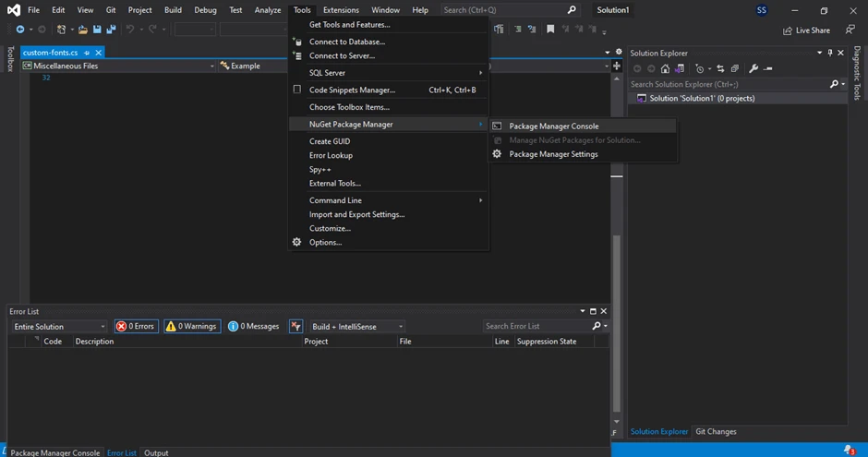Click the Send Feedback icon
The image size is (868, 457).
(850, 30)
